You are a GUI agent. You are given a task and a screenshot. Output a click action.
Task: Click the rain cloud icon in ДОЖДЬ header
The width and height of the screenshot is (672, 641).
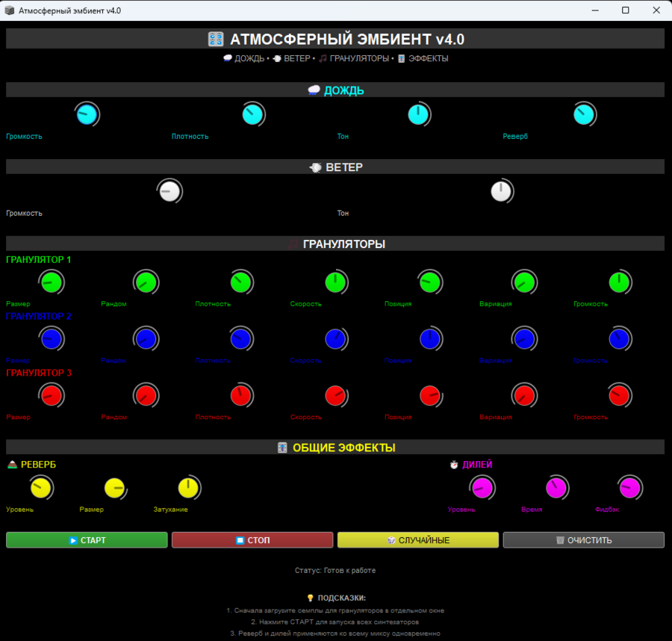(x=314, y=90)
